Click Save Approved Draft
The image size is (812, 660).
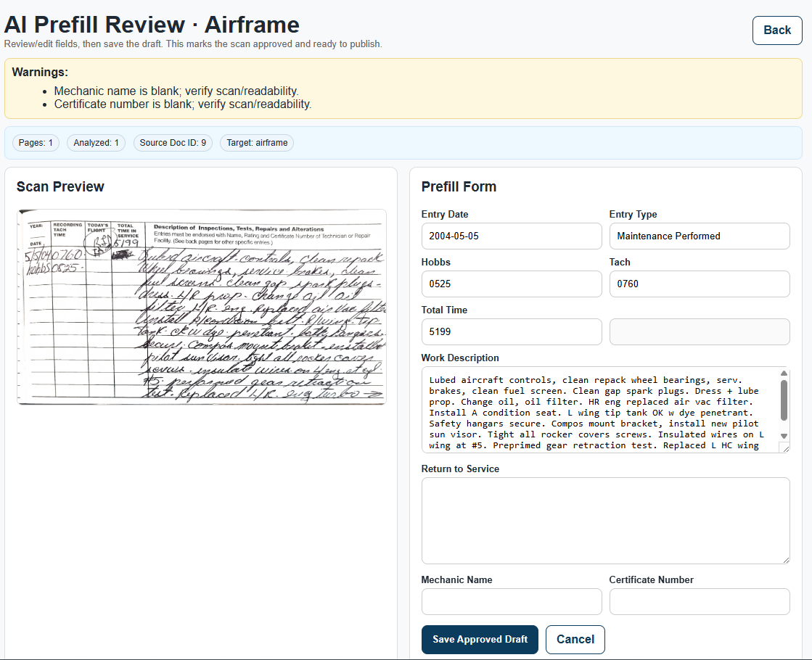click(480, 639)
